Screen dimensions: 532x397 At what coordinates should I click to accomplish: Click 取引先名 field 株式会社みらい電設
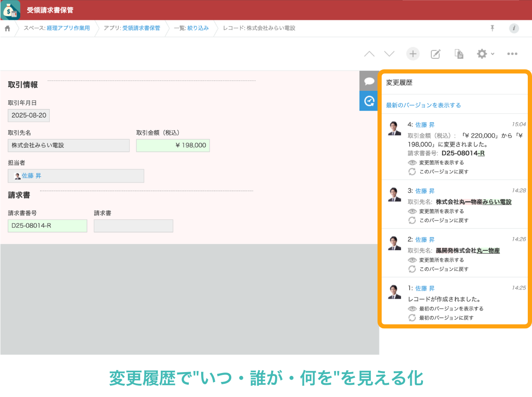point(69,145)
